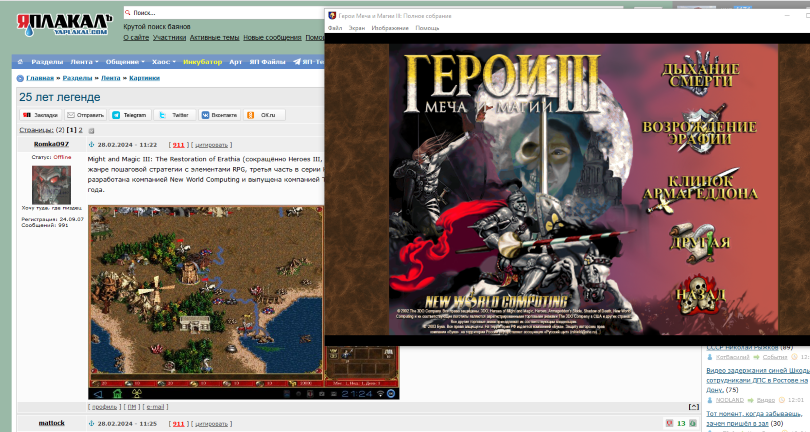The image size is (810, 432).
Task: Click Romka097's avatar image
Action: click(x=51, y=185)
